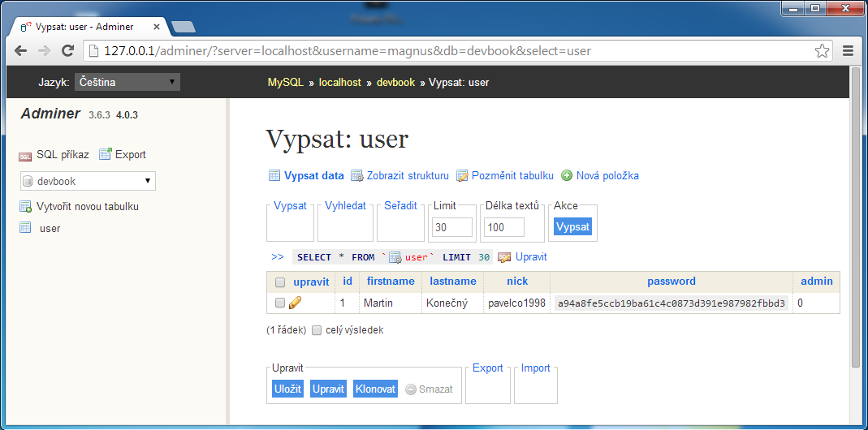Click the Délka textů input field
This screenshot has height=430, width=868.
pyautogui.click(x=504, y=227)
